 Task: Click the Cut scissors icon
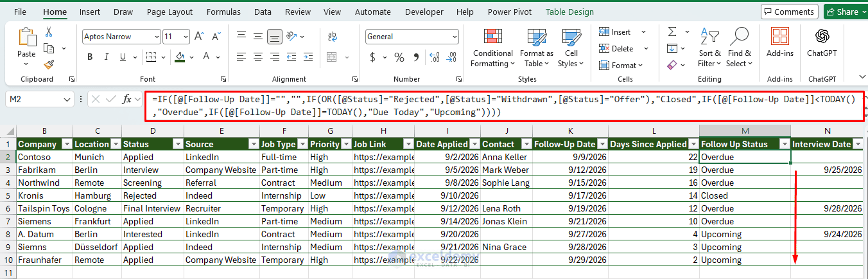click(x=49, y=32)
